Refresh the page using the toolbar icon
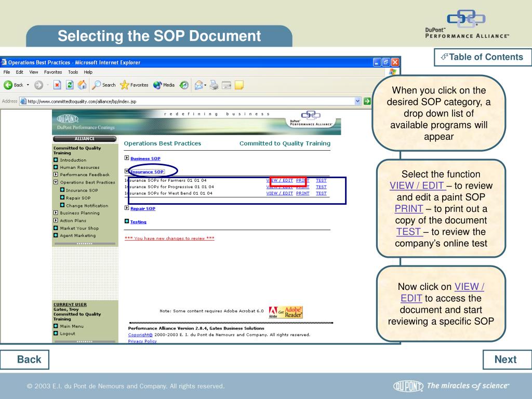Viewport: 532px width, 399px height. coord(70,85)
